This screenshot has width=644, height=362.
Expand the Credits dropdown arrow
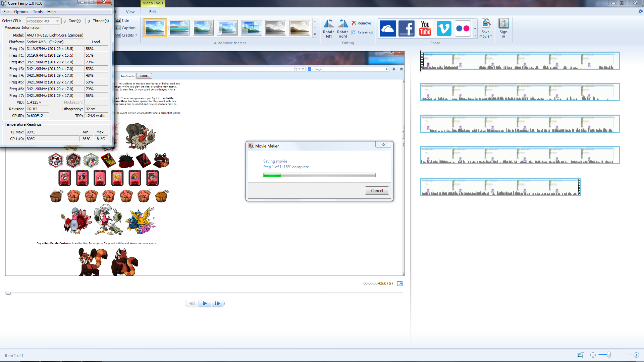pos(136,35)
